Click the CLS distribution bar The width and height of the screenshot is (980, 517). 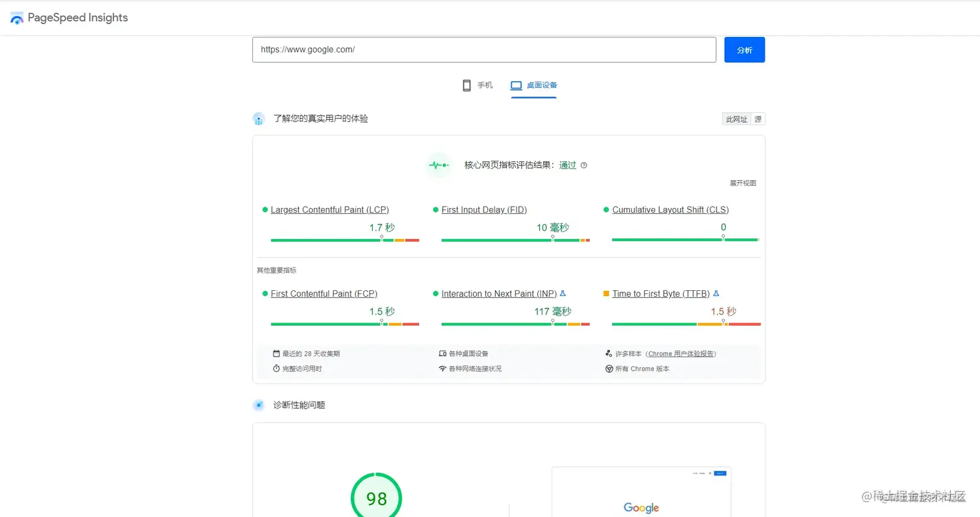click(685, 240)
